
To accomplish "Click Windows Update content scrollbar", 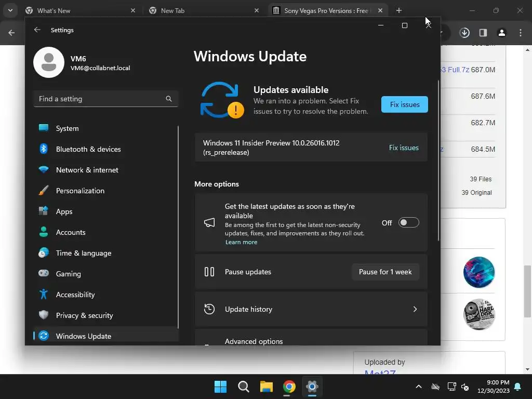I will click(438, 161).
